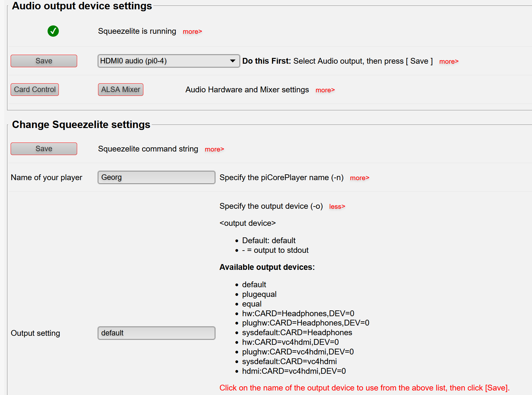Save the audio output device selection
The image size is (532, 395).
tap(44, 61)
